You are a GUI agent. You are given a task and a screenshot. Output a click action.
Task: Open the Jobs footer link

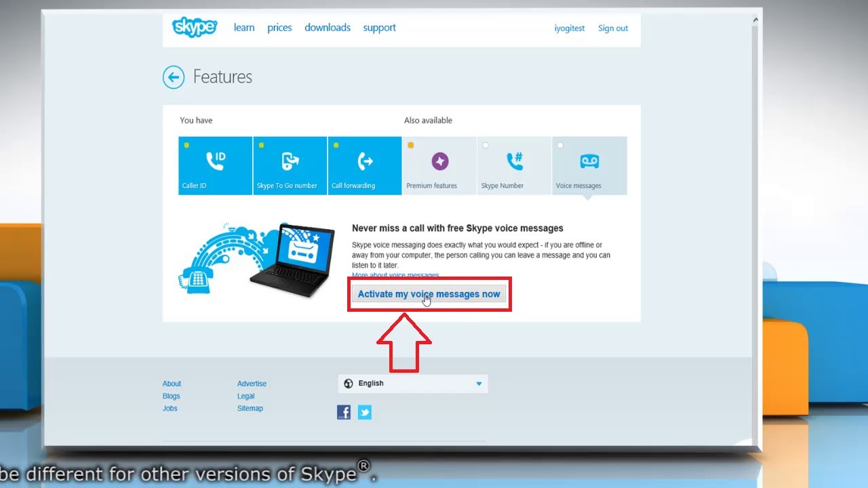pyautogui.click(x=170, y=408)
